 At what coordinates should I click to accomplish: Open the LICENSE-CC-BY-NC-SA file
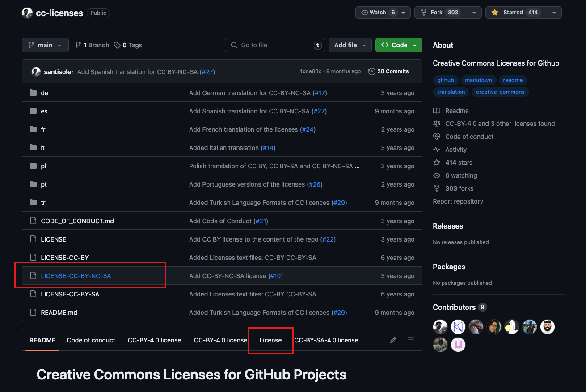pos(76,276)
